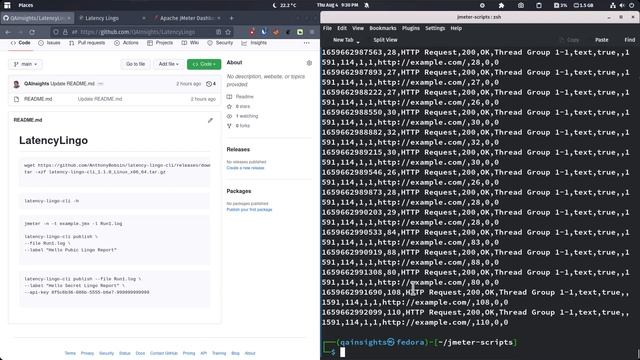Open the Activities icon beside Places

pyautogui.click(x=7, y=5)
